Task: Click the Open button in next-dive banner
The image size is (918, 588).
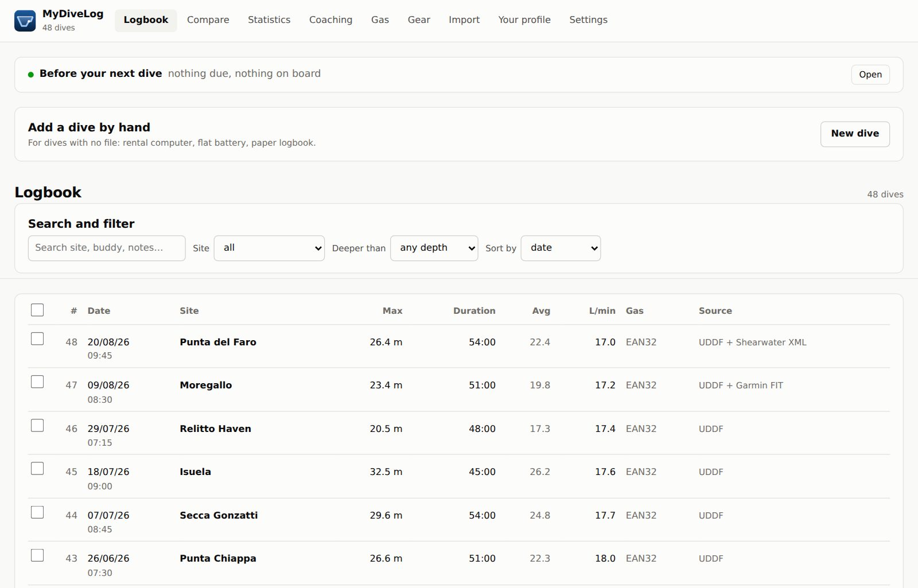Action: (870, 75)
